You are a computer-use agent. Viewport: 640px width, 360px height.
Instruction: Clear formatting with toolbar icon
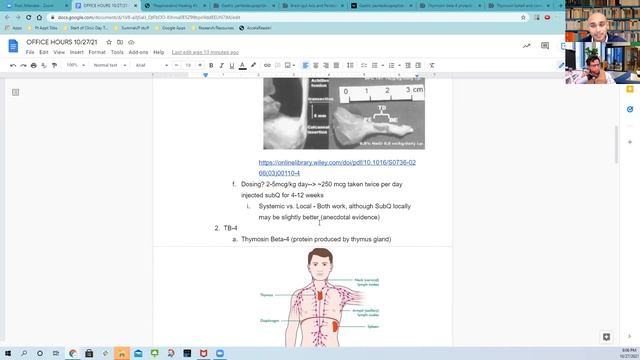(432, 65)
